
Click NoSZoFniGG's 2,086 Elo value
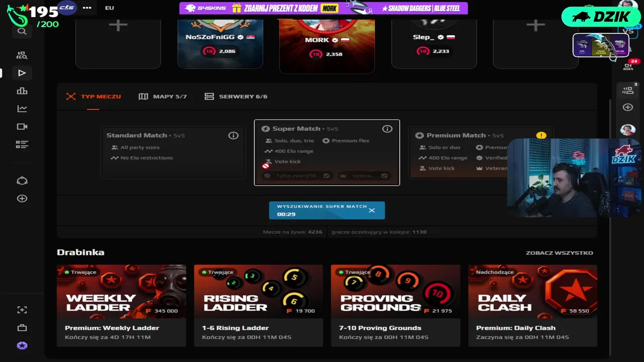227,51
